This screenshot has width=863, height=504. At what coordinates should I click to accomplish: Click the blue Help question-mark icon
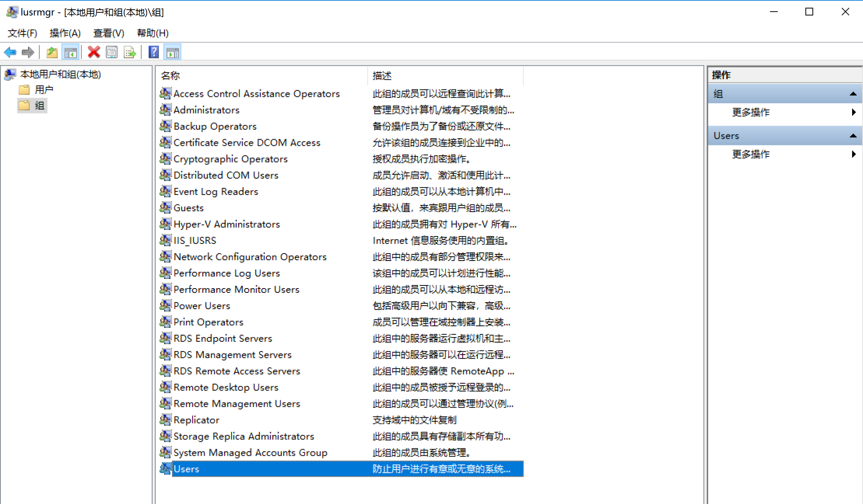[154, 52]
